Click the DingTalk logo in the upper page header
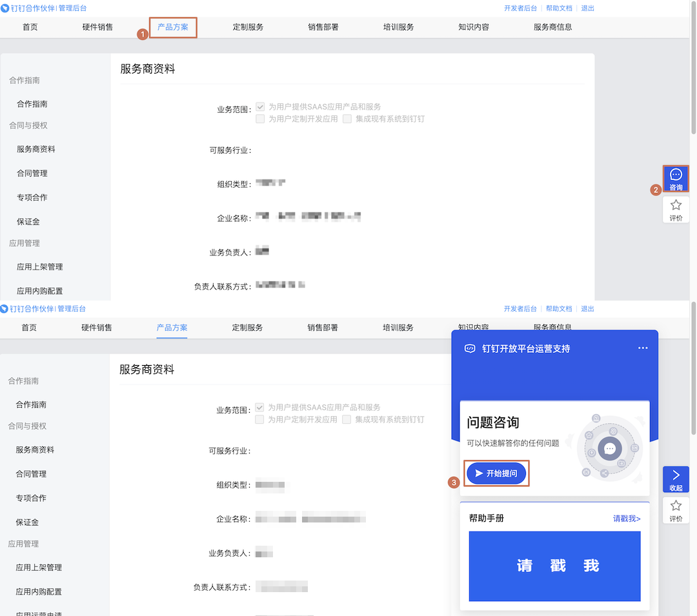The image size is (697, 616). pos(5,8)
